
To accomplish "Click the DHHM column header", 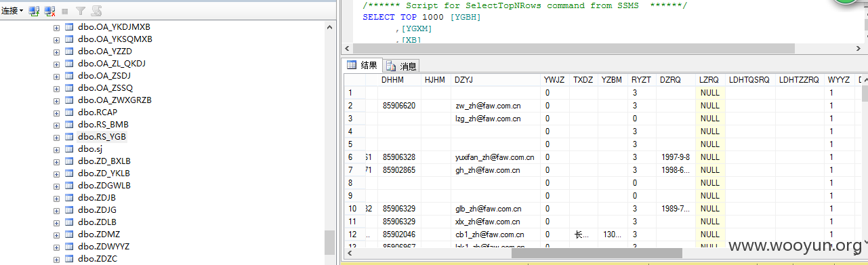I will point(399,80).
